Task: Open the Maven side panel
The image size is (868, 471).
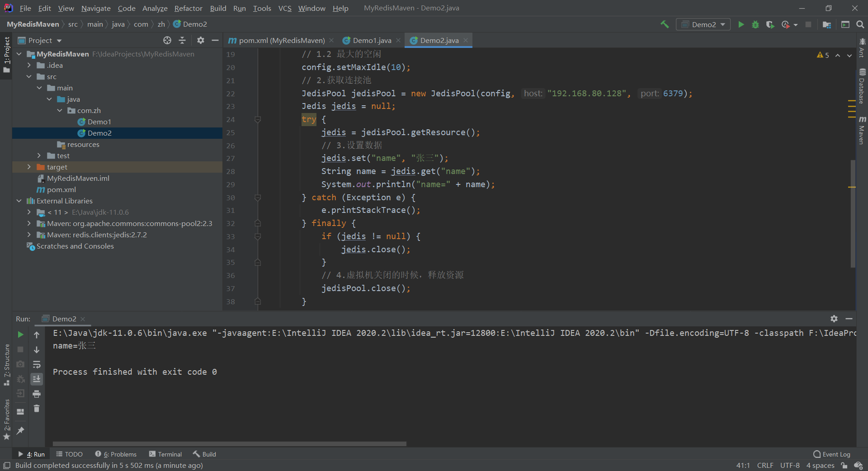Action: pyautogui.click(x=862, y=130)
